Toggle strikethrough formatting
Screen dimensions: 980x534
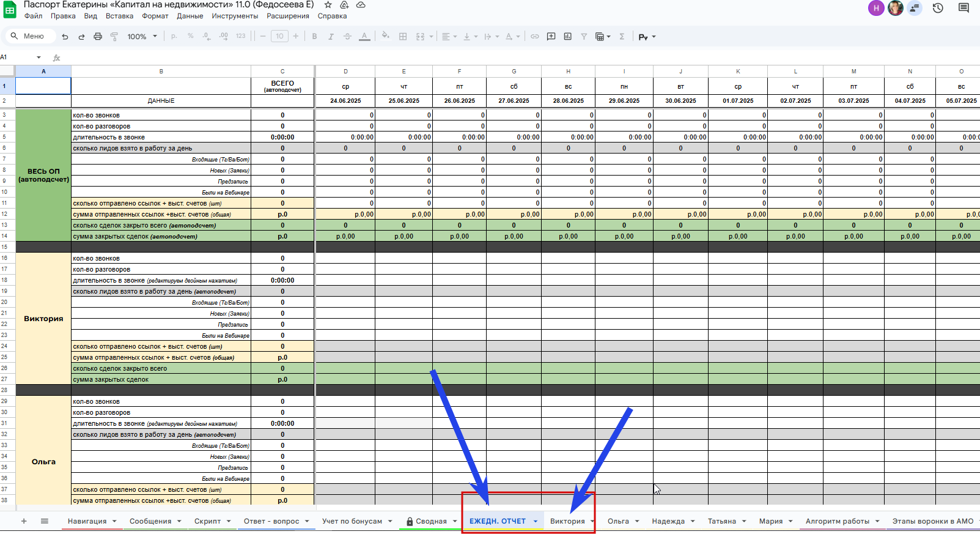[x=347, y=37]
